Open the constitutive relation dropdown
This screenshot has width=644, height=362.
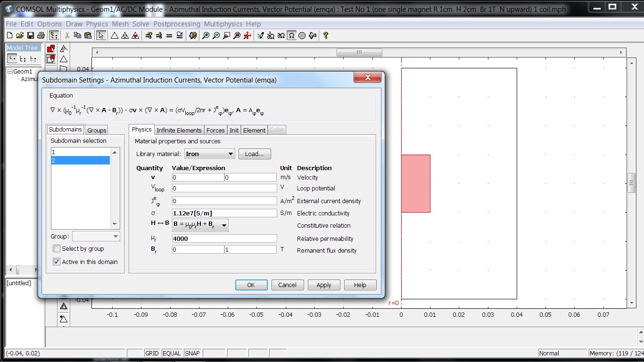click(200, 225)
